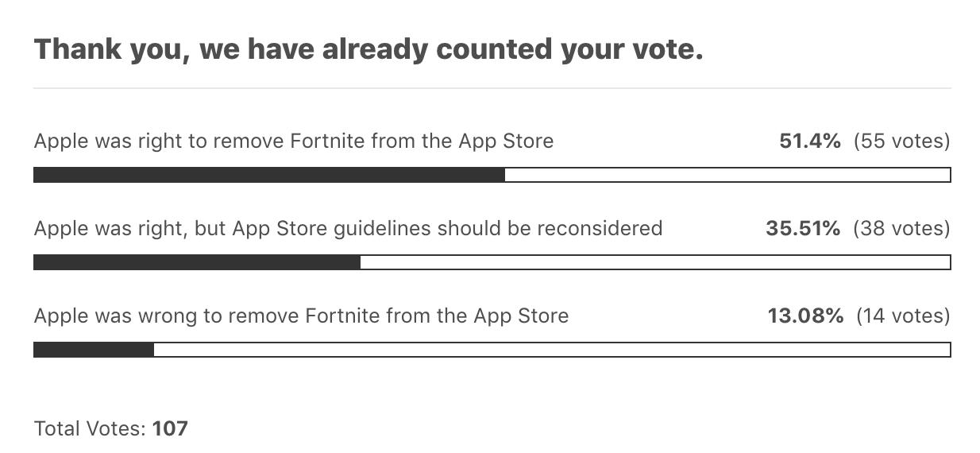The width and height of the screenshot is (980, 453).
Task: Click the bold 107 total number
Action: click(170, 429)
